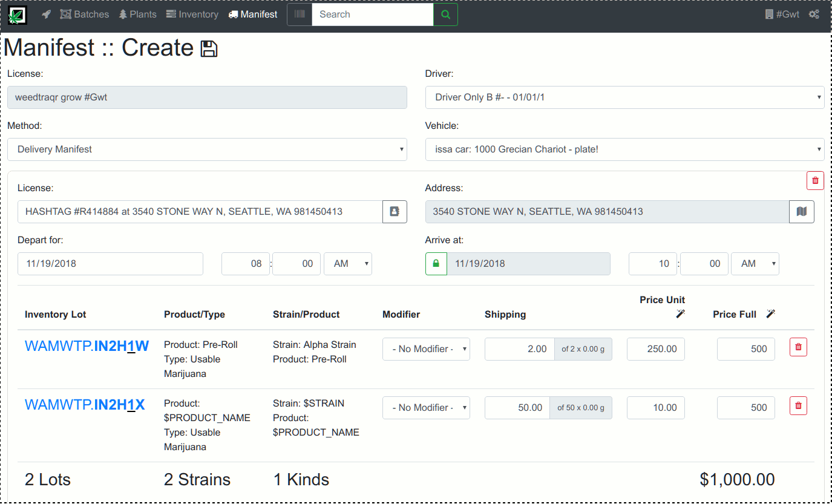Click the Price Unit magic wand
Screen dimensions: 832x504
point(681,313)
